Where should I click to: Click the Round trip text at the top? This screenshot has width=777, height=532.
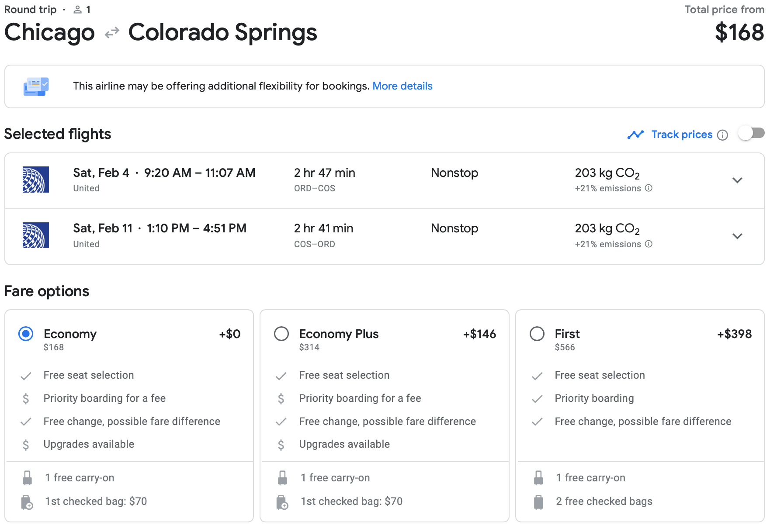30,9
